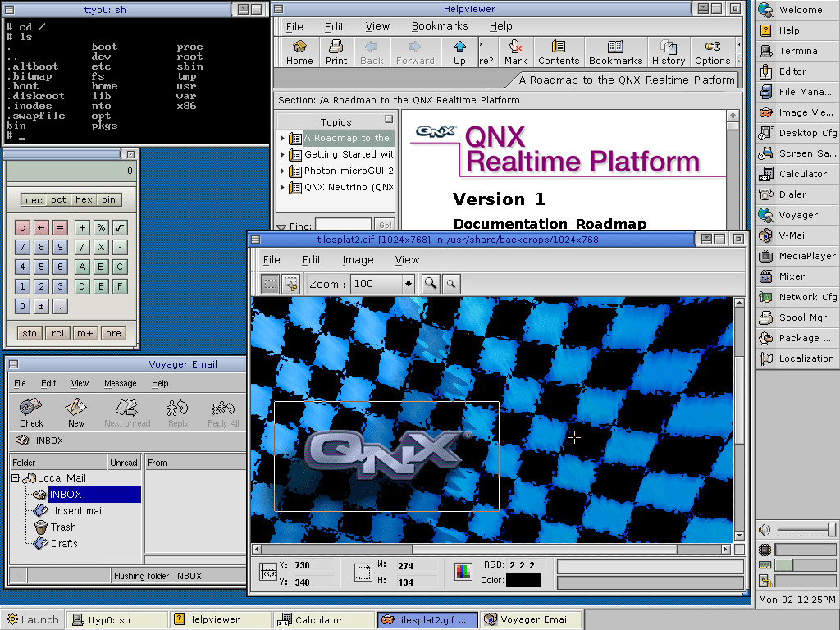Launch Dialer from the shelf
This screenshot has width=840, height=630.
click(797, 194)
